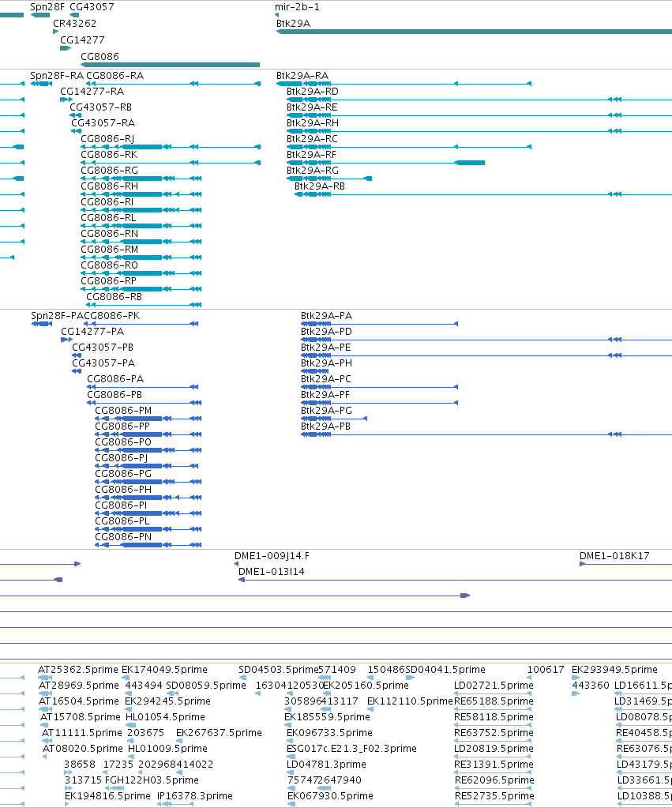Select the mir-2b-1 gene label
The image size is (672, 808).
pyautogui.click(x=297, y=7)
